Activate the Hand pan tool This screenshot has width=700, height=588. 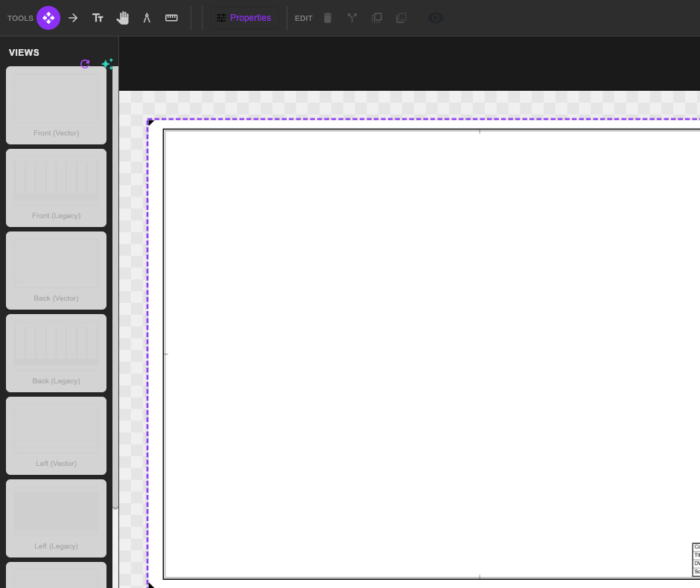[122, 17]
